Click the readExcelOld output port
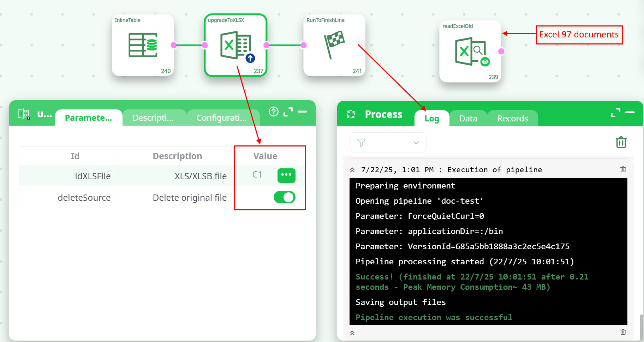 click(501, 52)
